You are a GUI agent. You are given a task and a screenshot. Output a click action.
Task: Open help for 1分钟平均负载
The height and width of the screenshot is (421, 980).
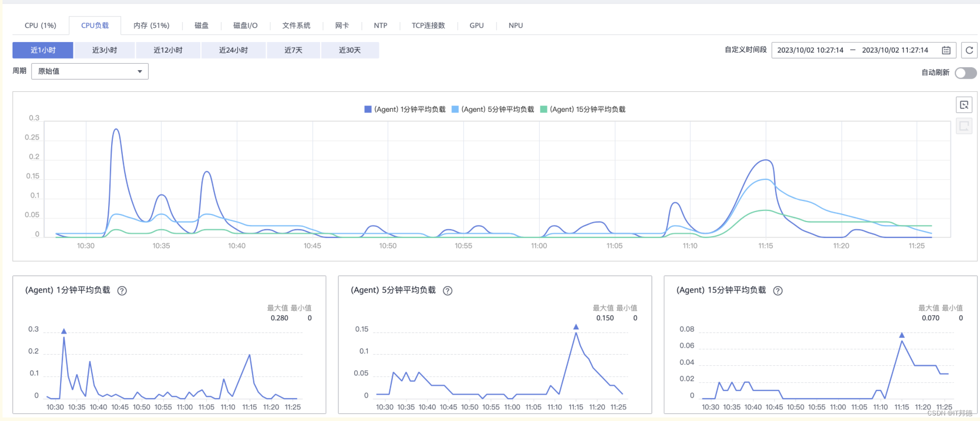coord(122,291)
